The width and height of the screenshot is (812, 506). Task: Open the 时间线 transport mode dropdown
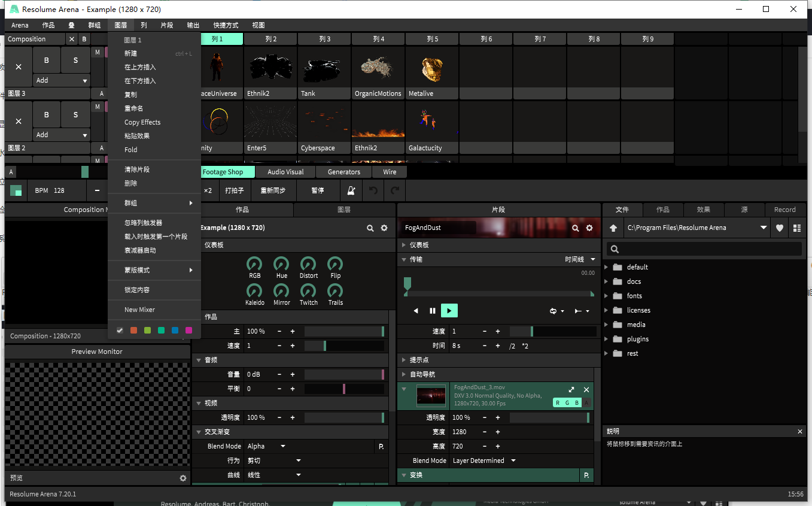(580, 259)
